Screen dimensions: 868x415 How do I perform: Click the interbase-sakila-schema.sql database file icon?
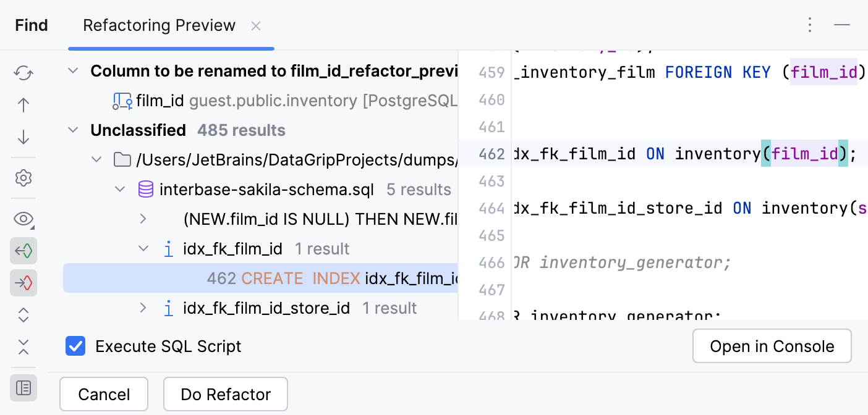click(x=145, y=190)
